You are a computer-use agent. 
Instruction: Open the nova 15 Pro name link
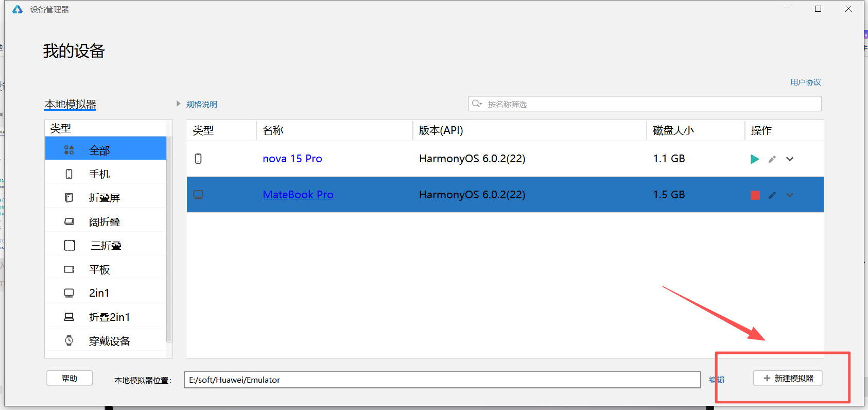(292, 159)
